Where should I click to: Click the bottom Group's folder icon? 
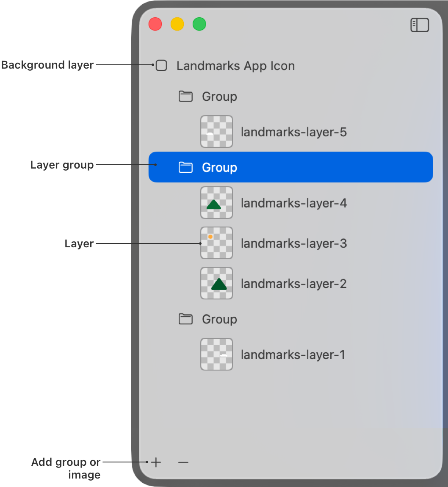pyautogui.click(x=185, y=319)
